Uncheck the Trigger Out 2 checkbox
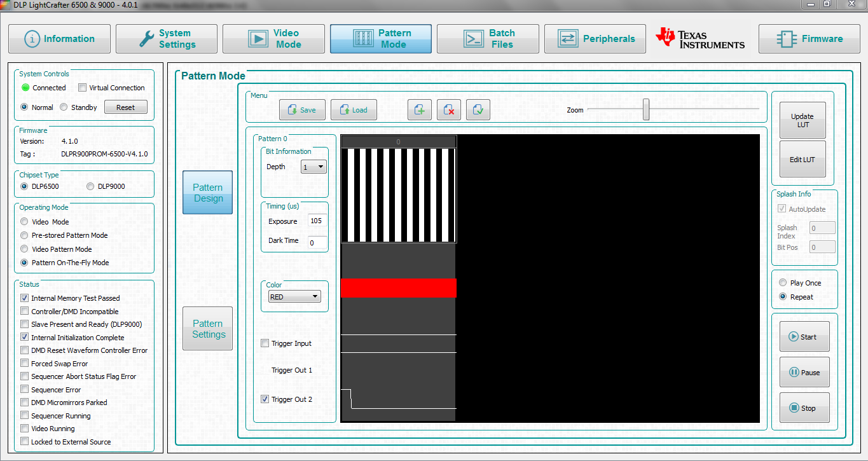Screen dimensions: 868x461 tap(265, 399)
